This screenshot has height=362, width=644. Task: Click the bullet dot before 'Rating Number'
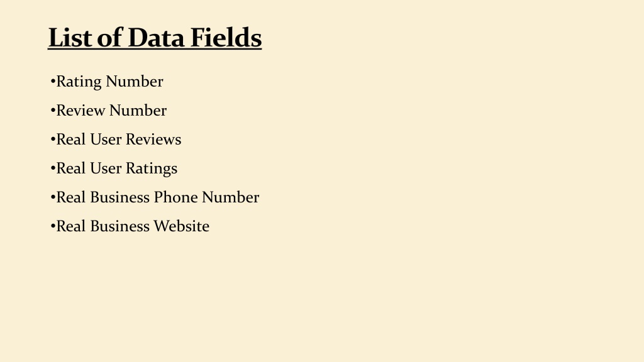click(x=53, y=81)
